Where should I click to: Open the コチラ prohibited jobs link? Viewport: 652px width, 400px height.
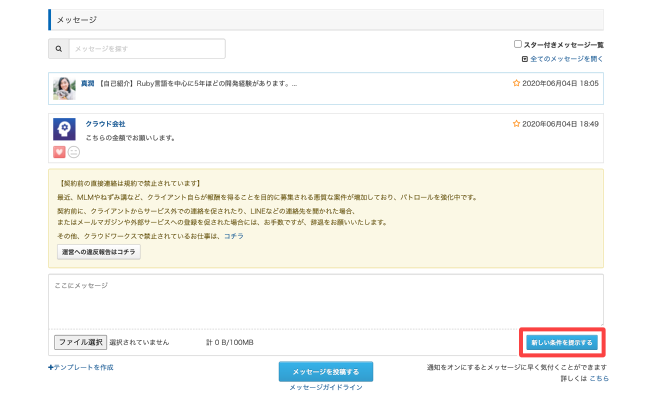click(x=233, y=235)
